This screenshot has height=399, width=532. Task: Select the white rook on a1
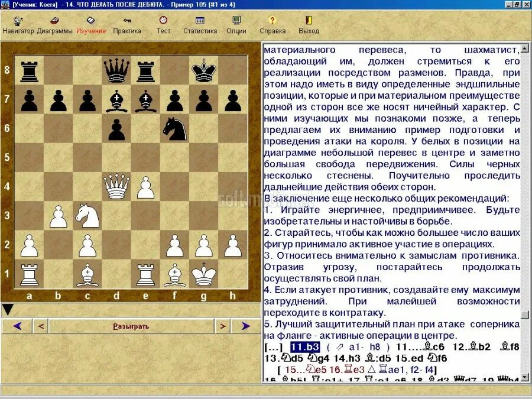pyautogui.click(x=29, y=274)
